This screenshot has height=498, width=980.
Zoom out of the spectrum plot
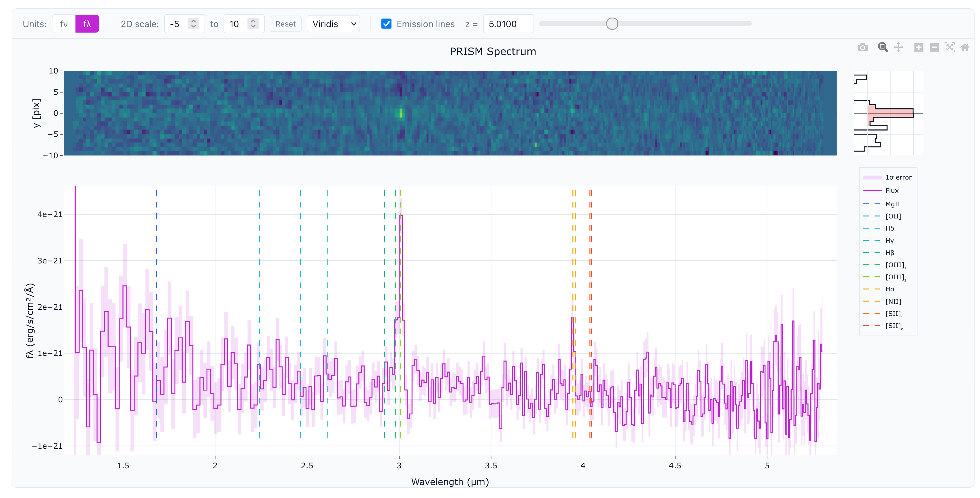935,47
